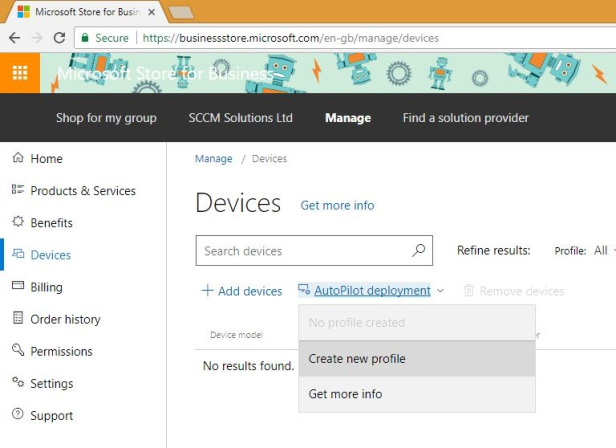Click the Home icon in sidebar

(17, 159)
